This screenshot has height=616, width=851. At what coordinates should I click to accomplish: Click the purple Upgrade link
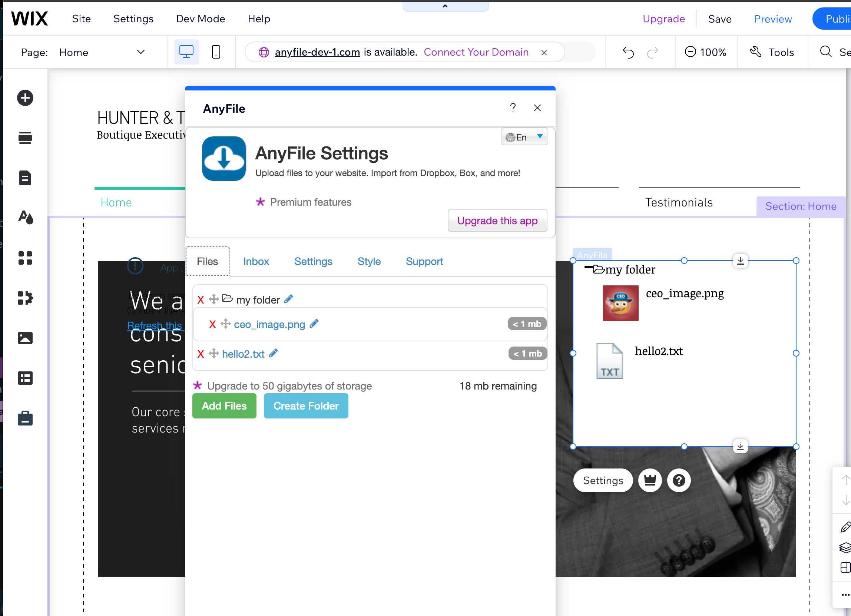(664, 19)
